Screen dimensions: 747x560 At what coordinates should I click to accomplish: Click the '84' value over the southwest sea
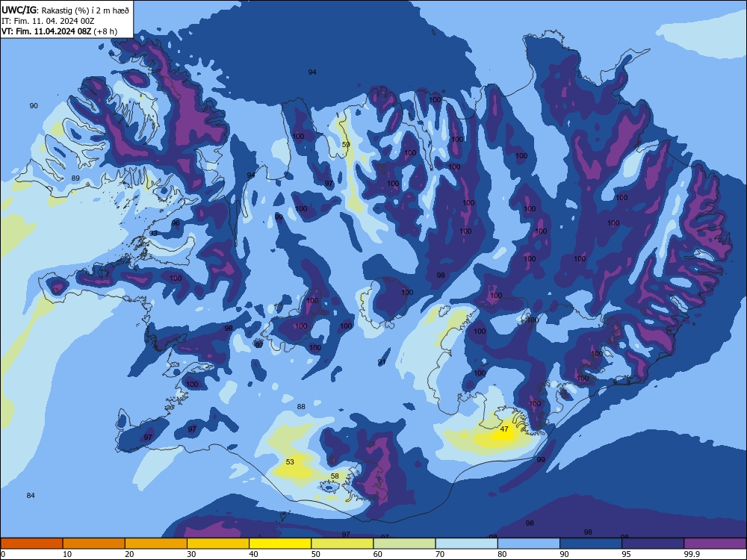[x=31, y=496]
